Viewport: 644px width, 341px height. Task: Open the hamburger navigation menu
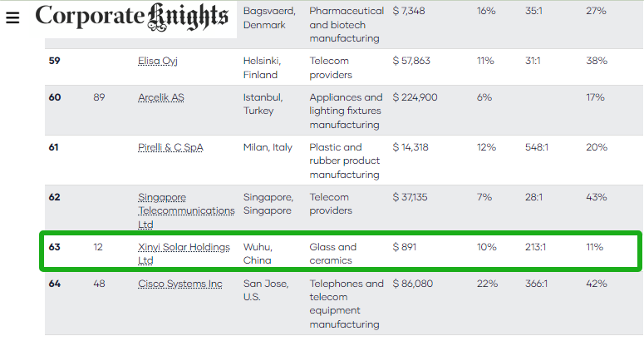click(x=12, y=18)
